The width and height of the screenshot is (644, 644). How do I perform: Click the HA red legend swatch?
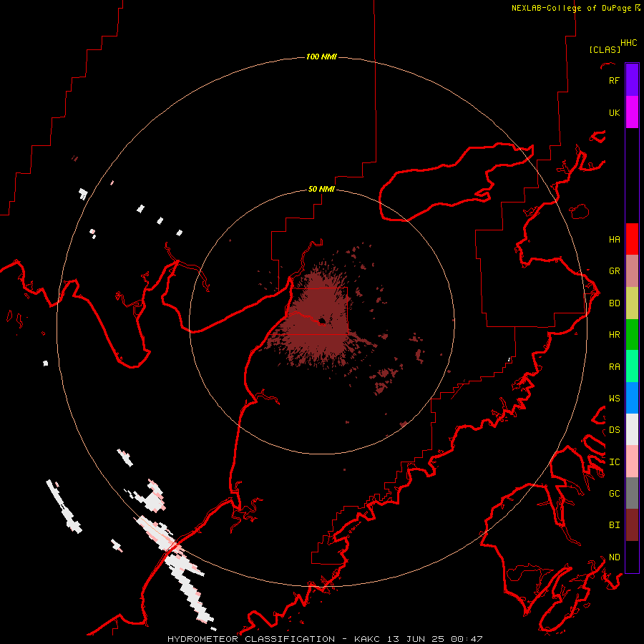pos(632,239)
